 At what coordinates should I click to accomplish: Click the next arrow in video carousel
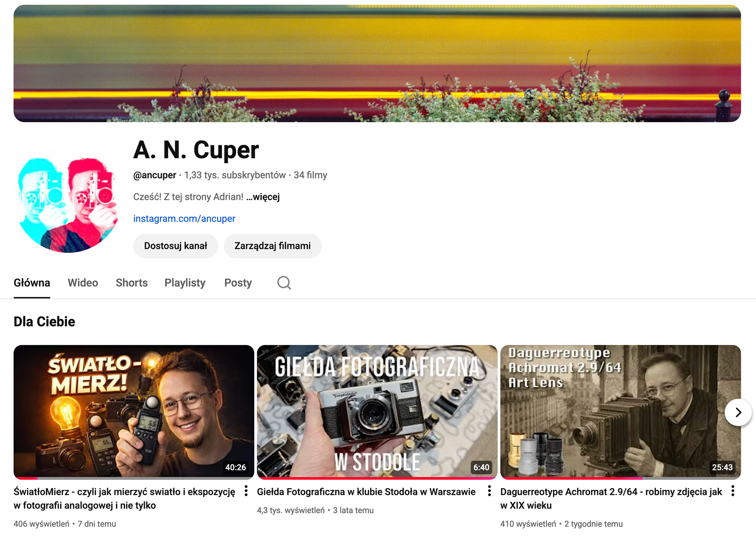click(738, 413)
